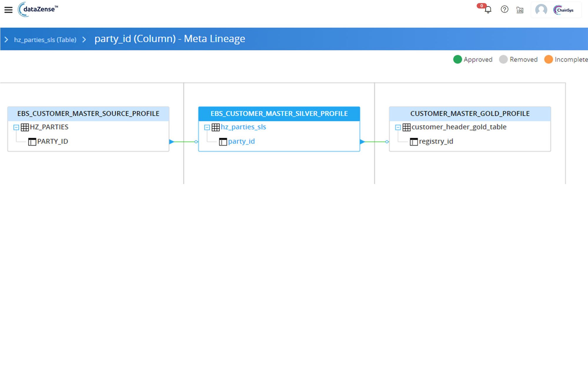Select CUSTOMER_MASTER_GOLD_PROFILE header
This screenshot has height=368, width=588.
470,114
